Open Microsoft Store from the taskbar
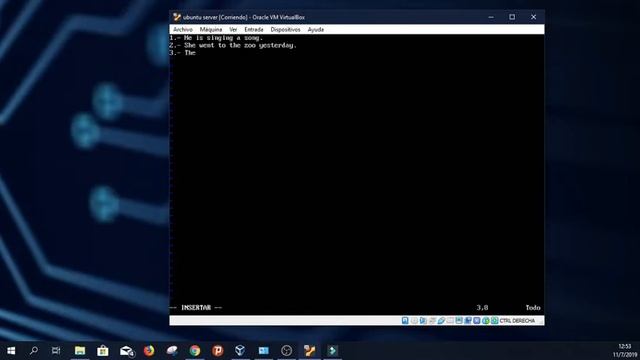 coord(103,351)
